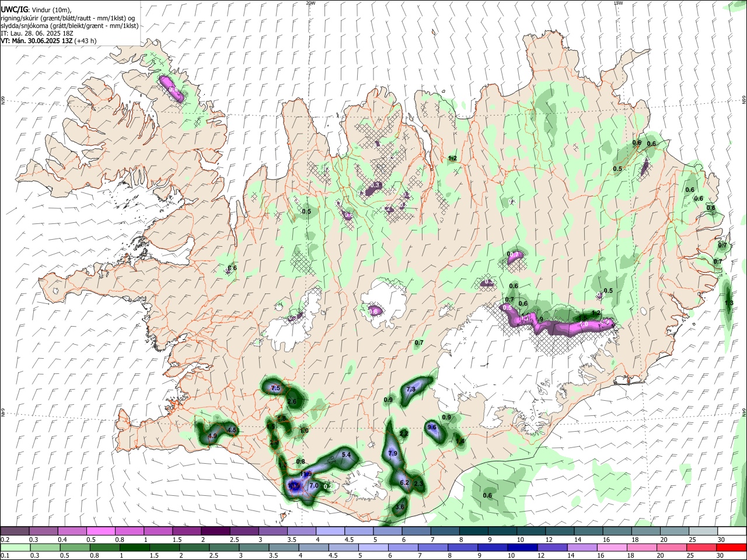Click the 5.4 rainfall value on the map
Viewport: 747px width, 560px height.
pos(346,454)
